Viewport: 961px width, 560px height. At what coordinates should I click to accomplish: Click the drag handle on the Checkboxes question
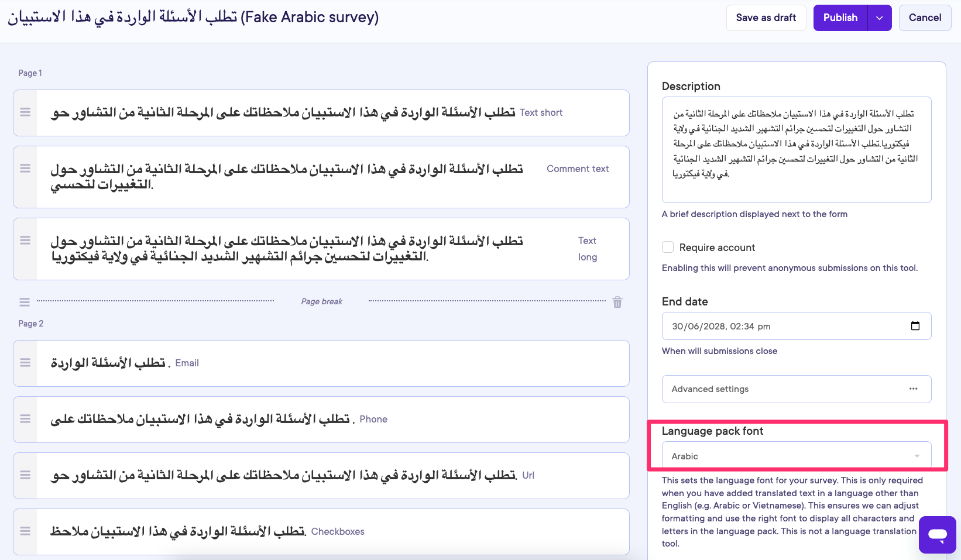point(25,531)
